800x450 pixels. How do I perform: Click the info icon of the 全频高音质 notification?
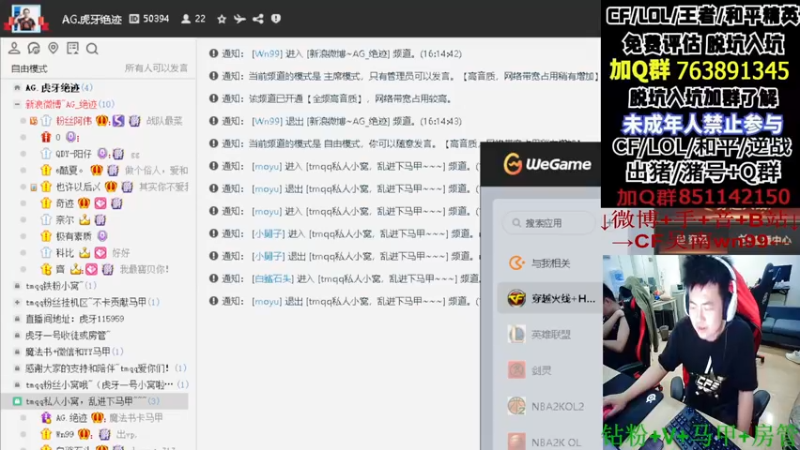tap(214, 98)
